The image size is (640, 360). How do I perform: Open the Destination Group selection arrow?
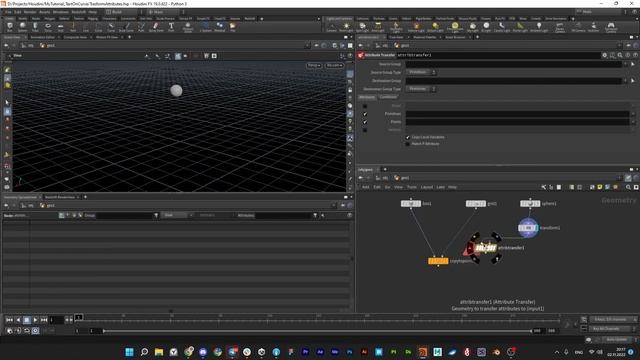(x=633, y=81)
